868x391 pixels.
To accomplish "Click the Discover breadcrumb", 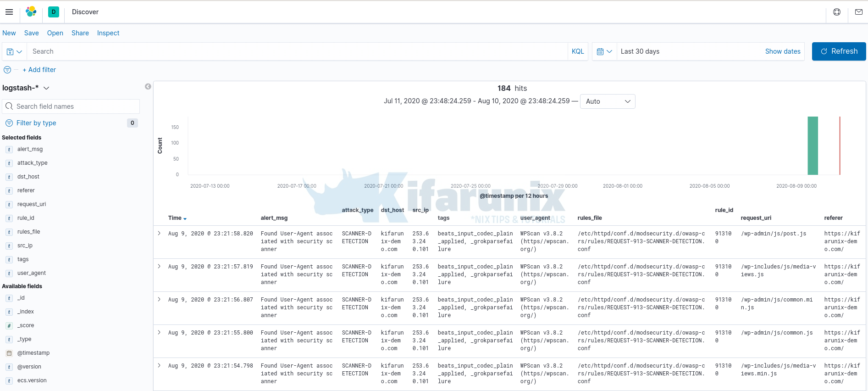I will [x=85, y=12].
